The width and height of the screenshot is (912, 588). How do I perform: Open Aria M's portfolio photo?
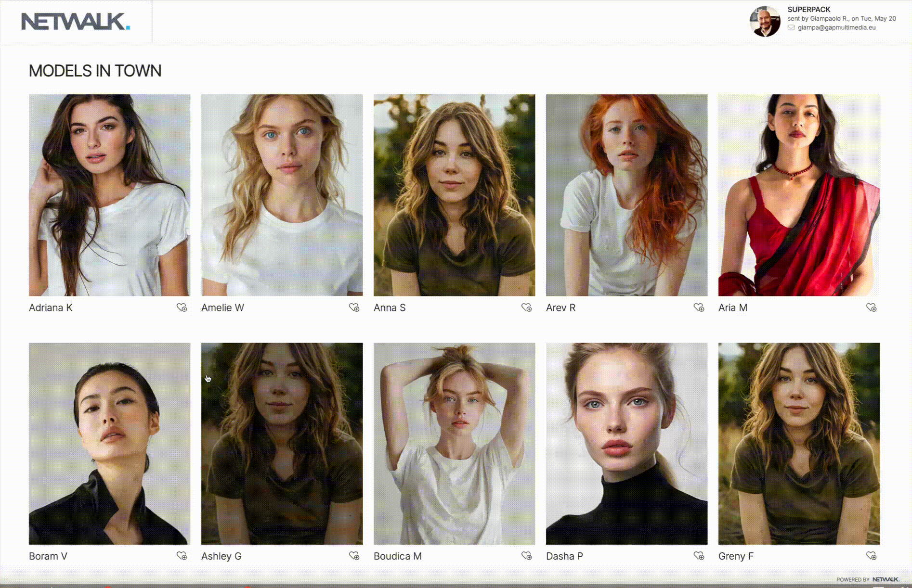[x=799, y=195]
